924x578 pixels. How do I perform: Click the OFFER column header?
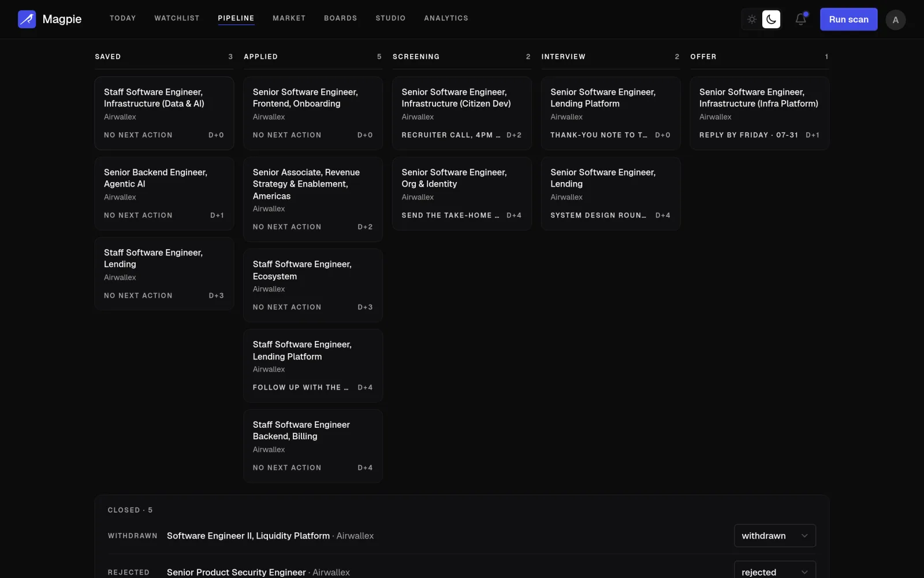pyautogui.click(x=703, y=57)
